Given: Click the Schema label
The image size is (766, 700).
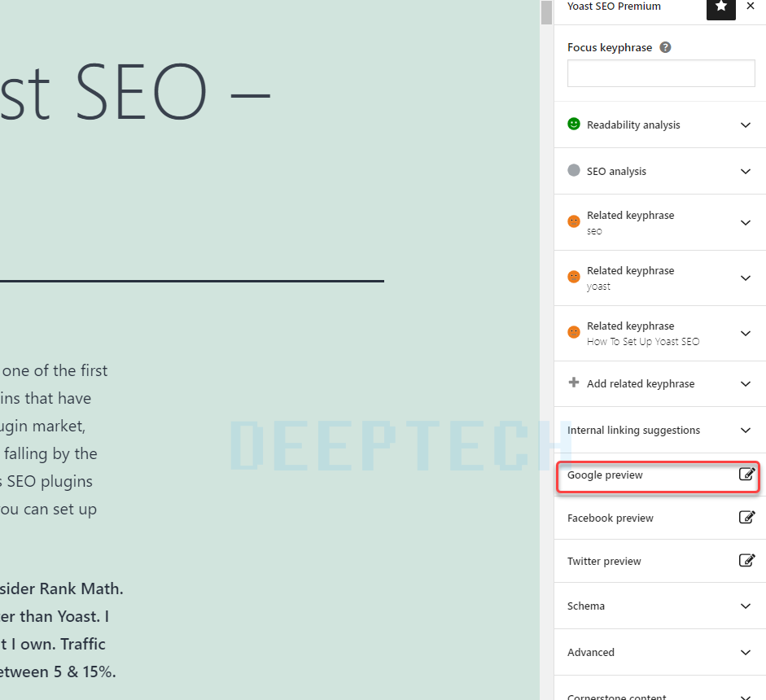Looking at the screenshot, I should (x=586, y=606).
